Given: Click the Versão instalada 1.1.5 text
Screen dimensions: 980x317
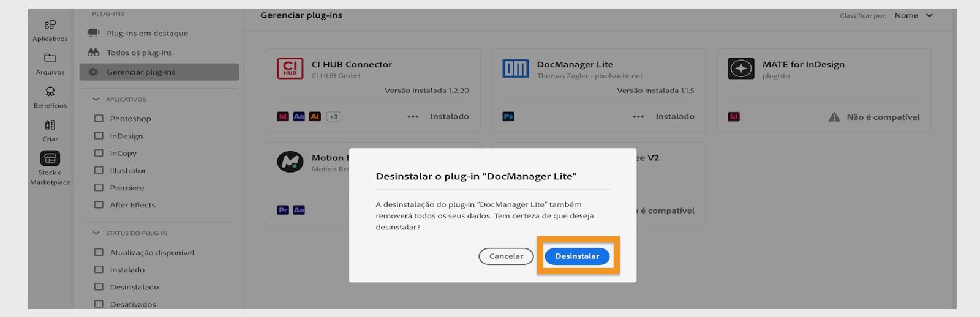Looking at the screenshot, I should 655,91.
